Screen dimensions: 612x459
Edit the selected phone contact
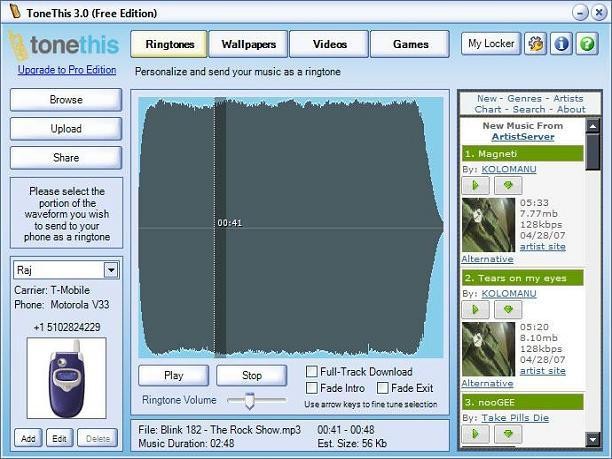59,438
